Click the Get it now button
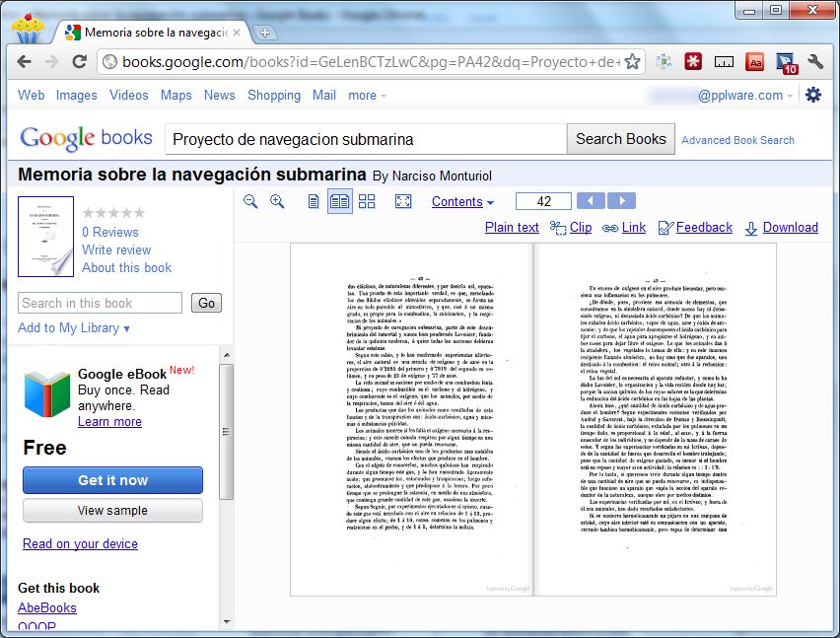Image resolution: width=840 pixels, height=638 pixels. 113,480
